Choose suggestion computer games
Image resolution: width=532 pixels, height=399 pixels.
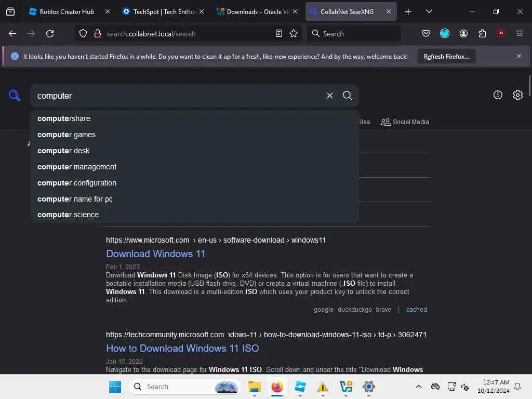click(x=194, y=135)
